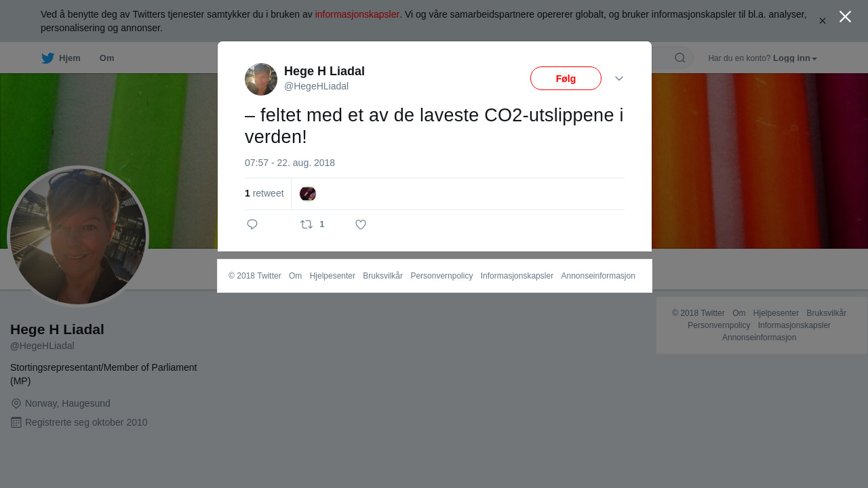Screen dimensions: 868x488
Task: Click the tweet timestamp 07:57 - 22. aug. 2018
Action: click(x=290, y=163)
